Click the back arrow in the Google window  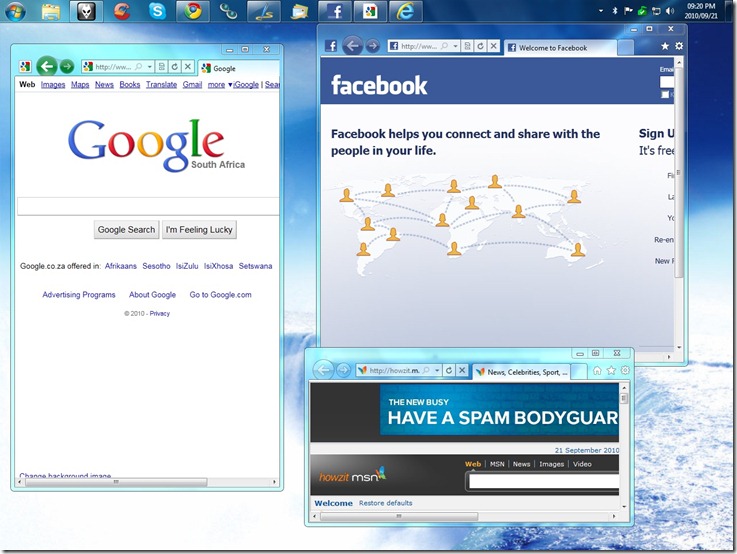(47, 67)
